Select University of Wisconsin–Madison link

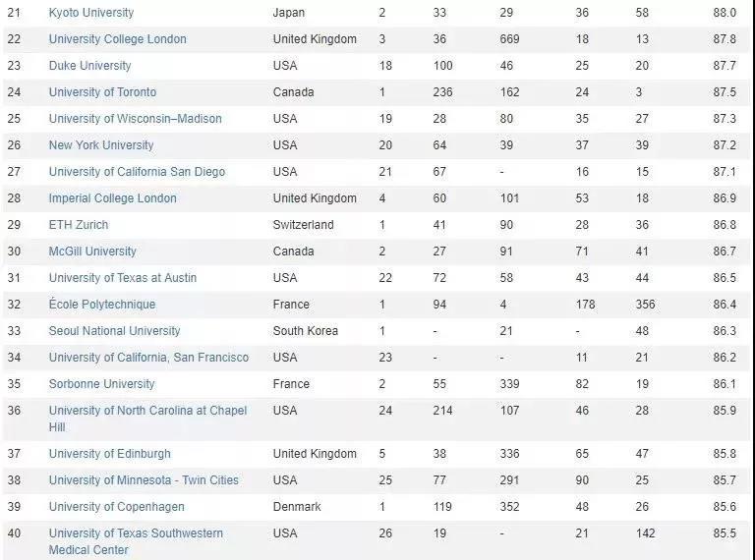tap(136, 118)
